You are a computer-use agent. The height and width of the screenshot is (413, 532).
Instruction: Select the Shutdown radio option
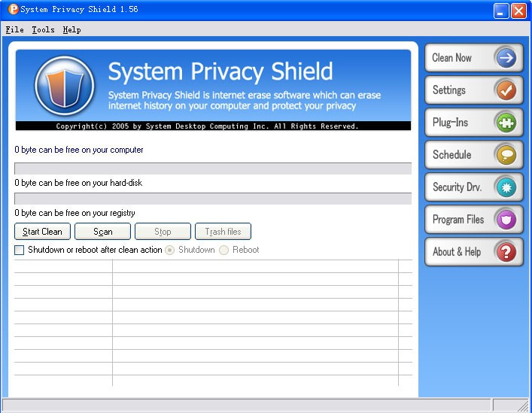[x=169, y=251]
